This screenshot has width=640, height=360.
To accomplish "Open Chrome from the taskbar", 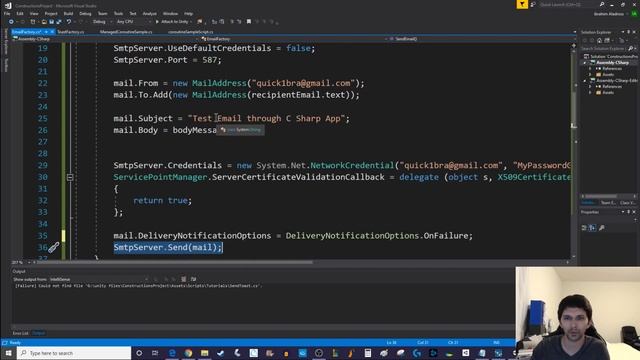I will [188, 353].
